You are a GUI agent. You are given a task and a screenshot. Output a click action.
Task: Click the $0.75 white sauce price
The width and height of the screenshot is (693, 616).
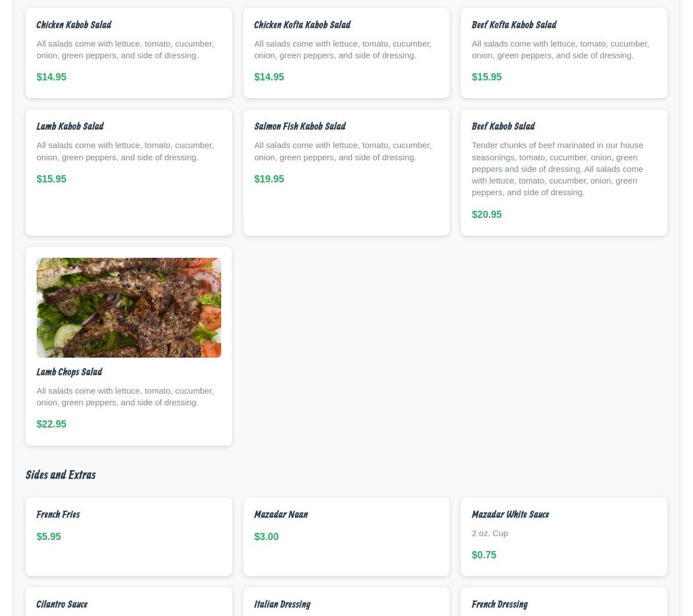[x=484, y=555]
